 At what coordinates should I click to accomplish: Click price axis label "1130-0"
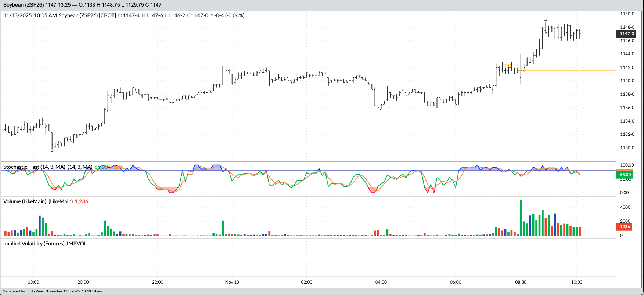coord(627,148)
